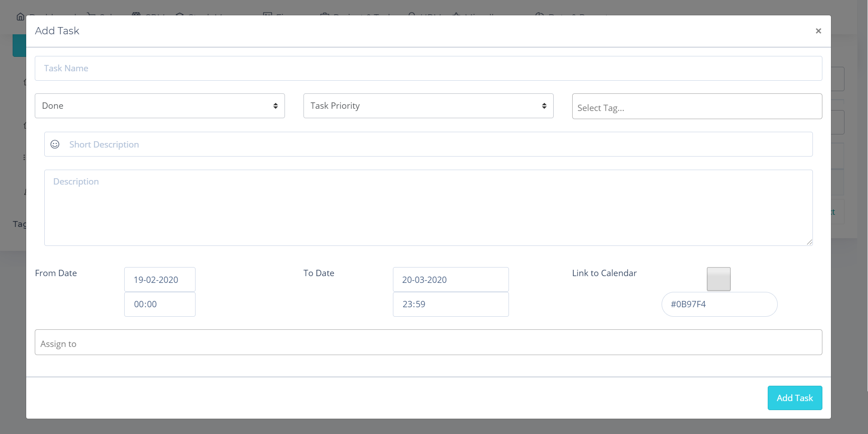Click the Assign to field
Viewport: 868px width, 434px height.
[x=428, y=343]
